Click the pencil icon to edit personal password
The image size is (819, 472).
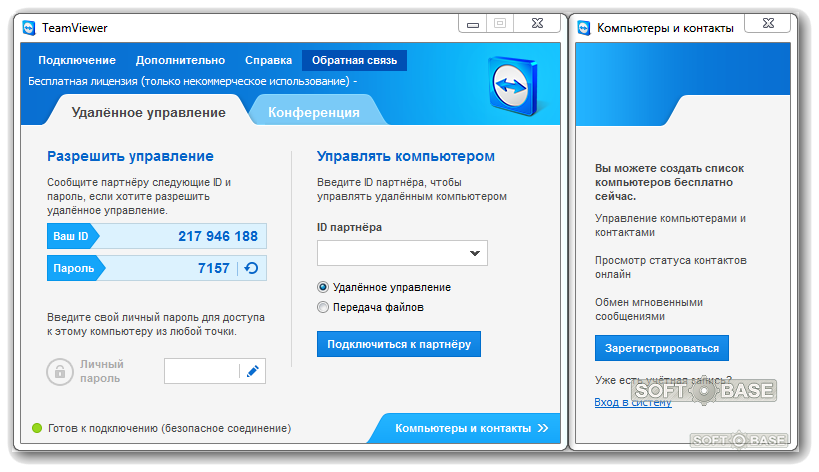[x=253, y=371]
